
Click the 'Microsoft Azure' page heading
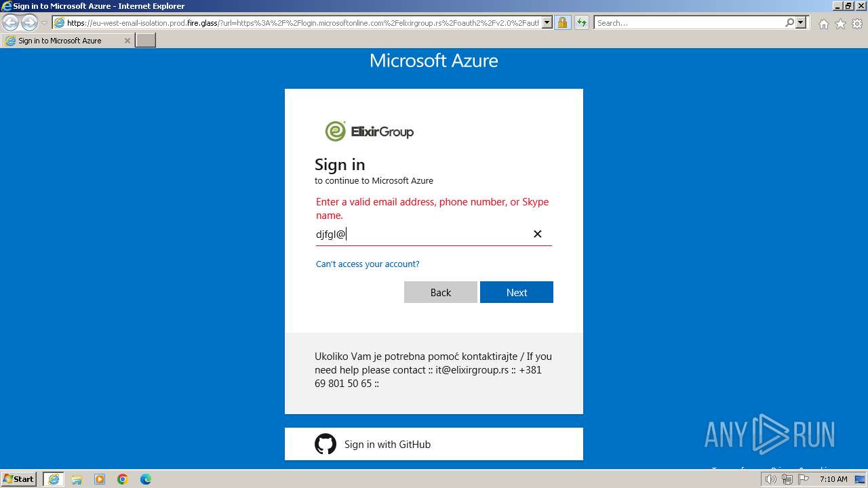point(434,60)
